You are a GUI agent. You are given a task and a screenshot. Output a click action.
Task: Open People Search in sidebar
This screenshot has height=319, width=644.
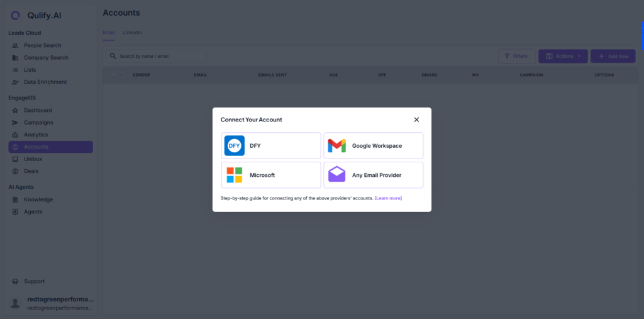(x=50, y=46)
